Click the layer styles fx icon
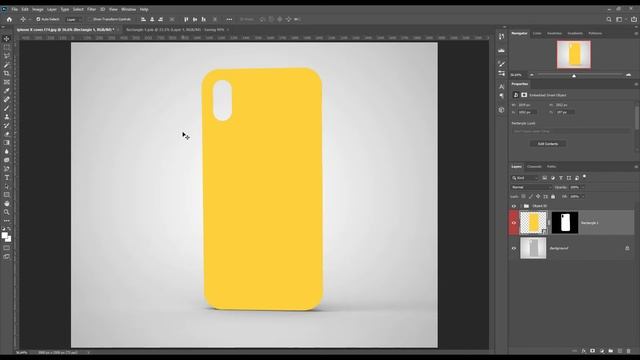 click(x=584, y=351)
